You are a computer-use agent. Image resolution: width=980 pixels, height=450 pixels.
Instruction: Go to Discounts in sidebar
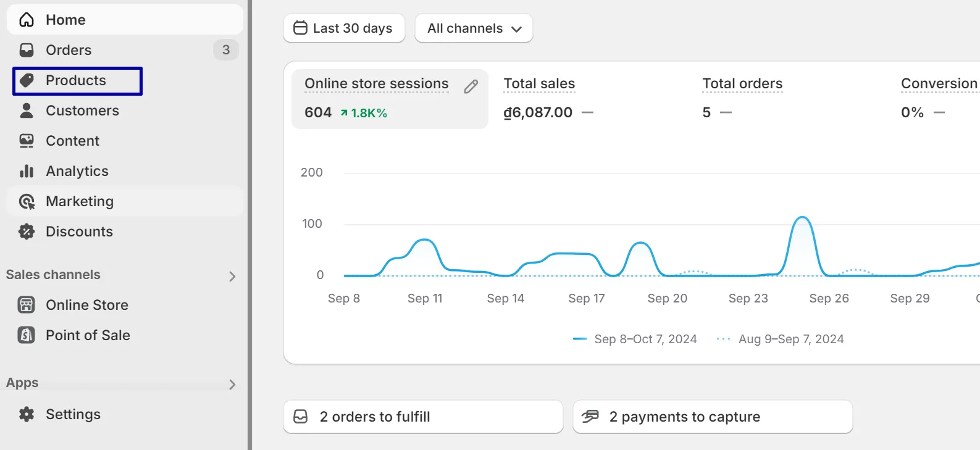coord(125,231)
